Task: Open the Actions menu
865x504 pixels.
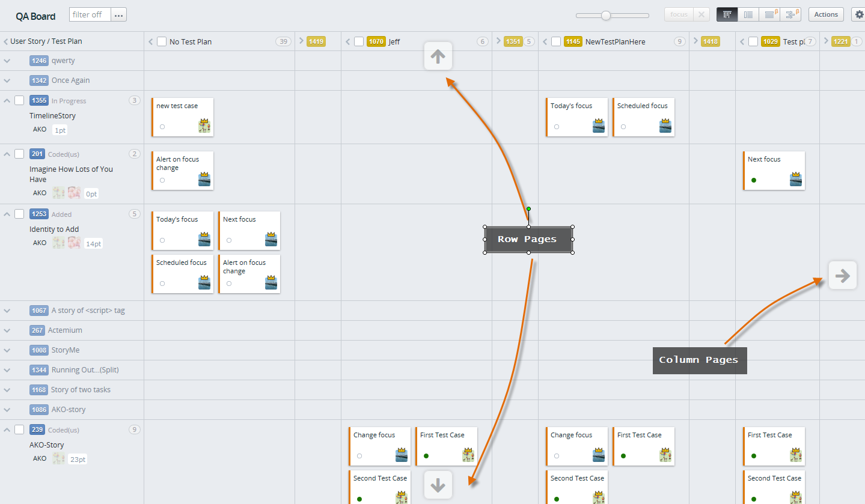Action: [826, 14]
